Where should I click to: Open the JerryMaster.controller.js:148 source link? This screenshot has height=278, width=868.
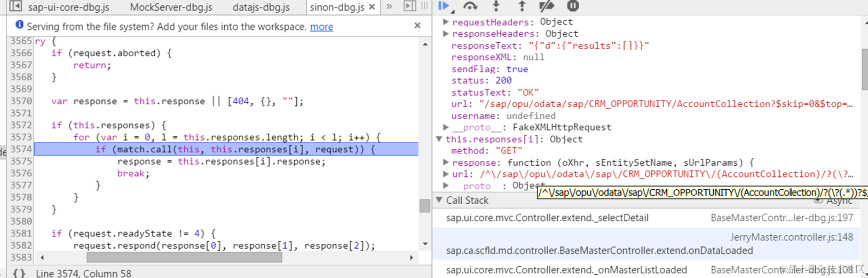tap(792, 237)
